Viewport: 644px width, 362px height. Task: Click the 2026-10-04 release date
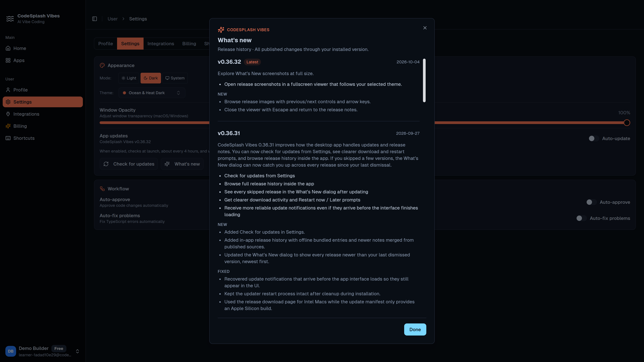pos(408,62)
